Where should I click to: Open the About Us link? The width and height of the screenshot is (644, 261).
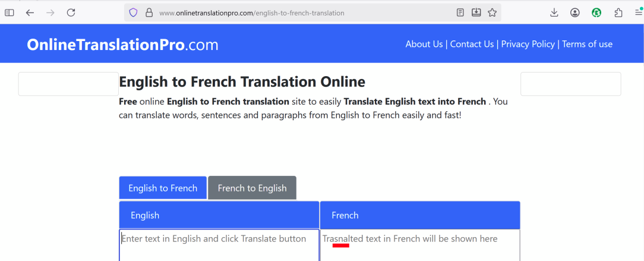click(424, 44)
